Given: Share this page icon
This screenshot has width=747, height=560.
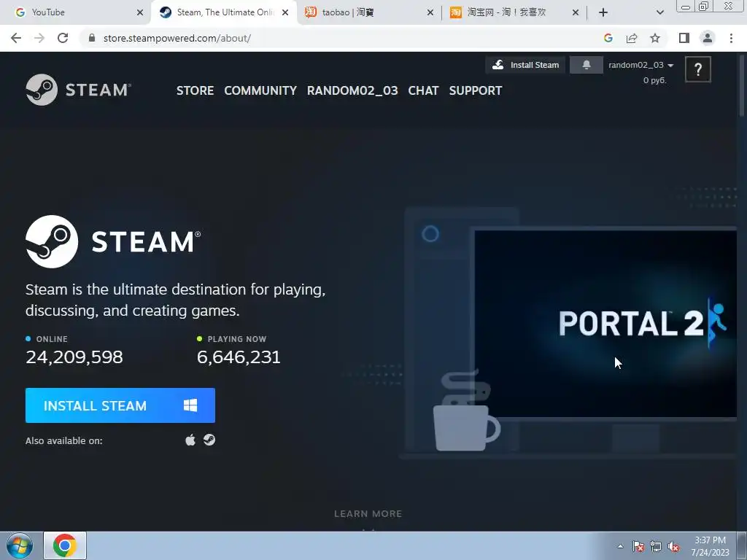Looking at the screenshot, I should pos(632,38).
